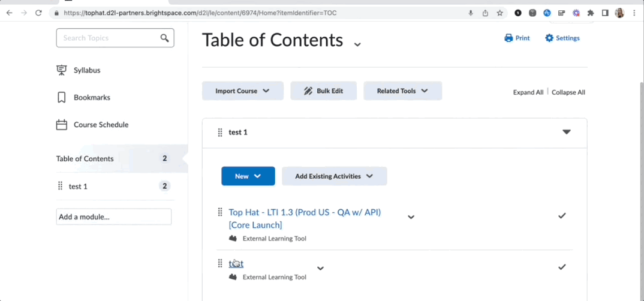The width and height of the screenshot is (644, 301).
Task: Click drag handle beside Top Hat LTI topic
Action: pos(219,212)
